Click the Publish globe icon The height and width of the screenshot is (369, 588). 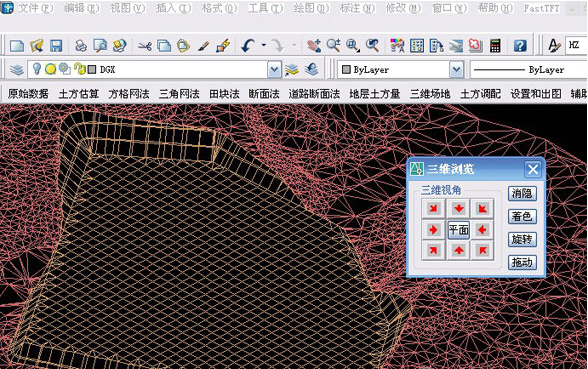pos(120,46)
